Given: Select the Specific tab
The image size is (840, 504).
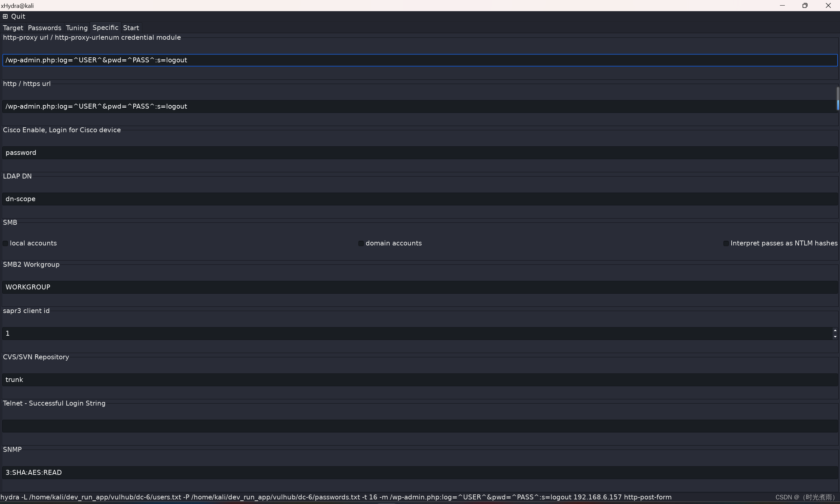Looking at the screenshot, I should click(105, 28).
